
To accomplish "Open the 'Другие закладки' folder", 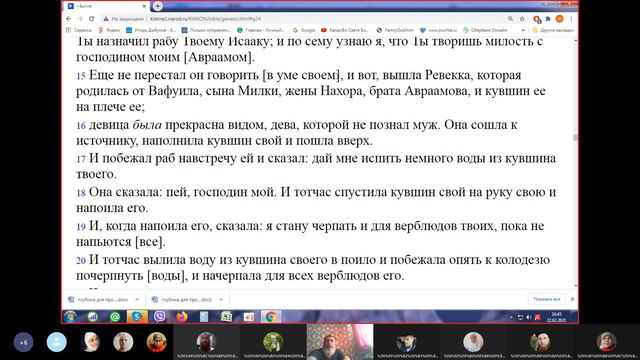I will point(553,30).
